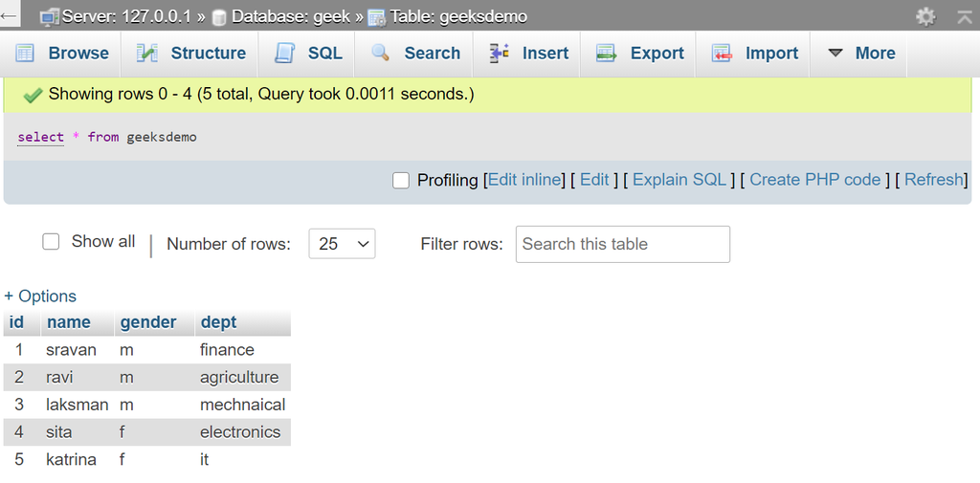Click the Insert tab icon
The image size is (980, 483).
499,54
